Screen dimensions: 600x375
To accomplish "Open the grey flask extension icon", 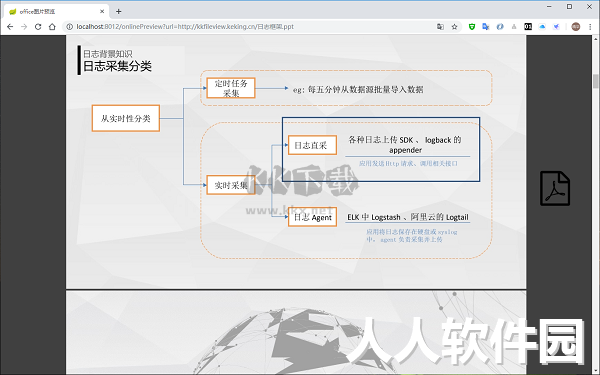I will click(x=514, y=27).
